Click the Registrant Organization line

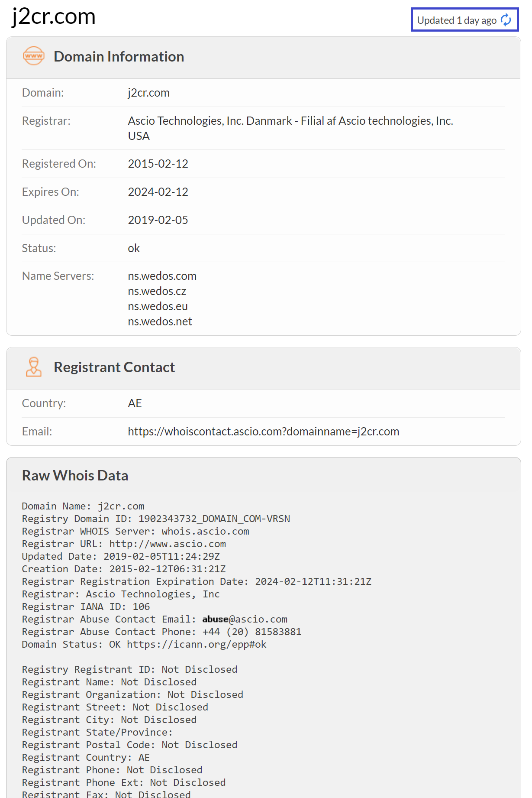[x=132, y=694]
